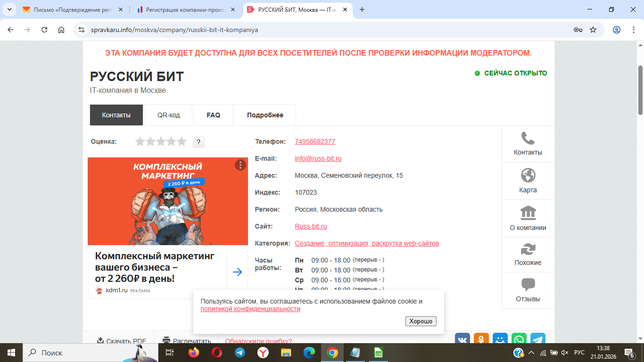This screenshot has width=644, height=362.
Task: Print the page via Распечатать
Action: (187, 341)
